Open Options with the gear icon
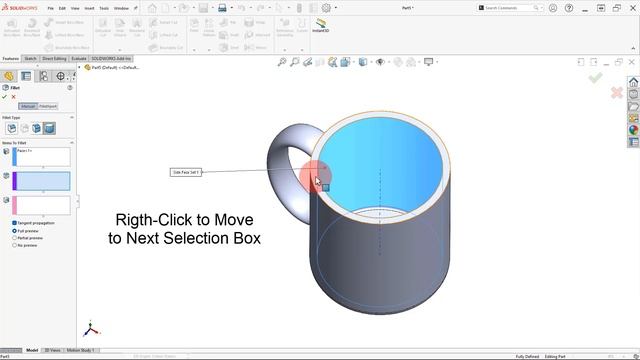Screen dimensions: 640x360 [x=326, y=8]
